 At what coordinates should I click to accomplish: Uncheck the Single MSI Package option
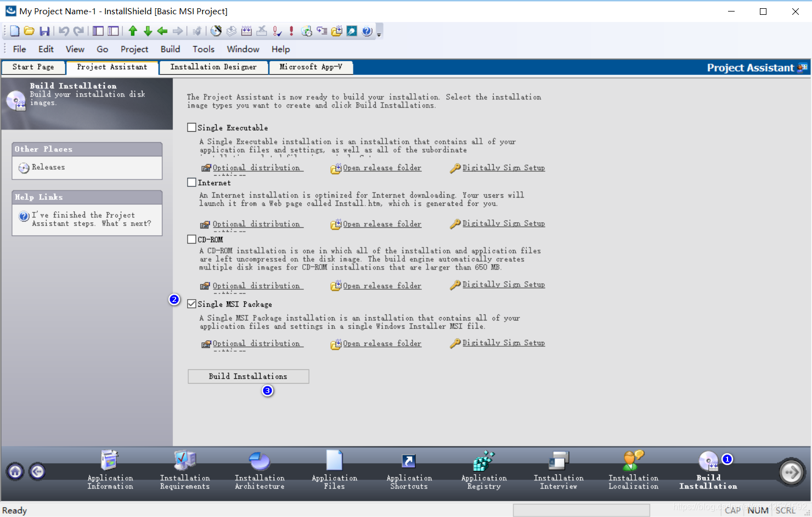(191, 304)
